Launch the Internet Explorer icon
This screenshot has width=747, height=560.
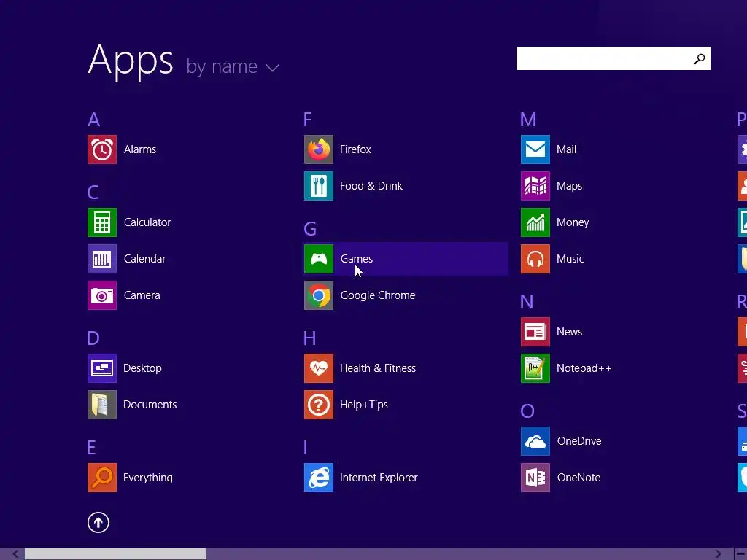click(x=319, y=478)
